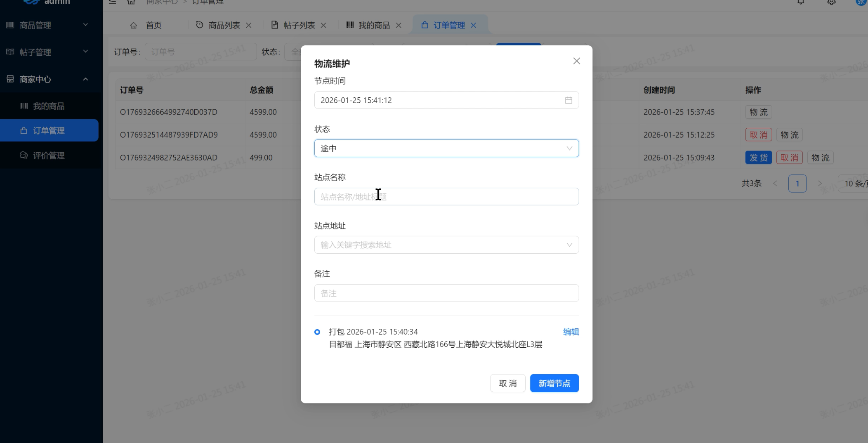Open 评价管理 in the sidebar
Screen dimensions: 868x443
(49, 156)
